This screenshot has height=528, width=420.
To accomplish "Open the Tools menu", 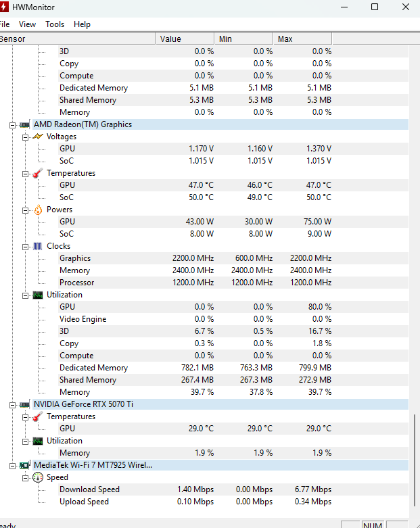I will click(55, 24).
